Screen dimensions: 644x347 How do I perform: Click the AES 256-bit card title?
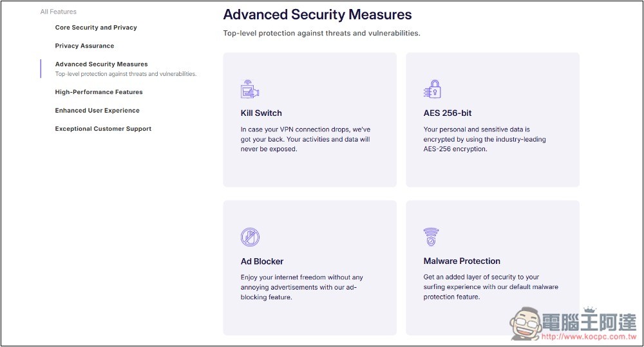point(448,113)
